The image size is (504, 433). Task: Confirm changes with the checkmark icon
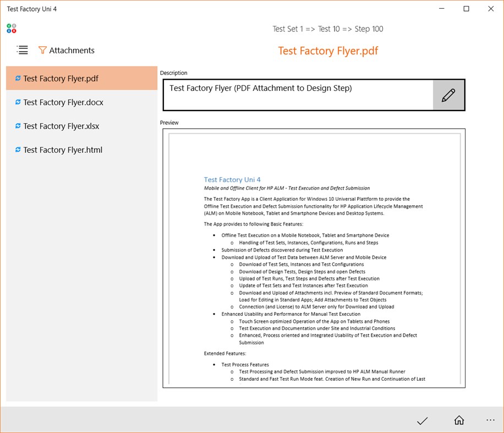(x=422, y=420)
